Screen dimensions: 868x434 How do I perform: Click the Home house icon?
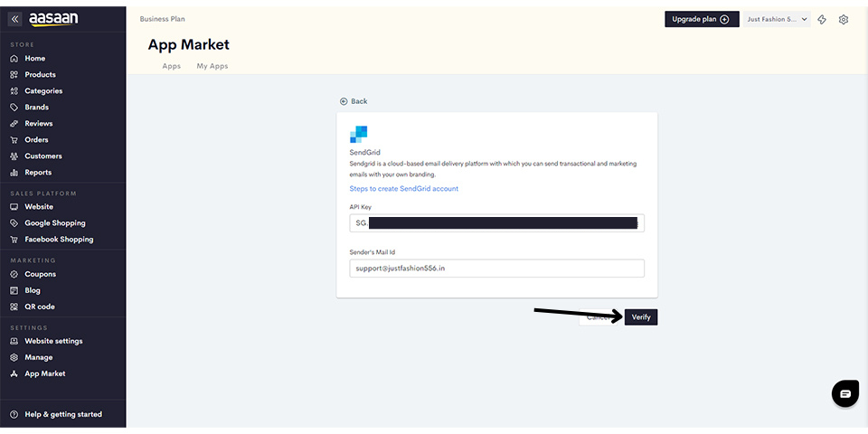(x=14, y=59)
